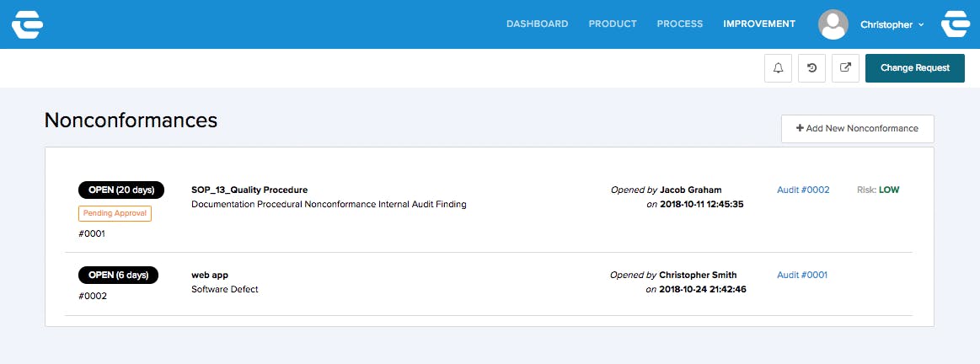Open the Audit #0002 link
Image resolution: width=980 pixels, height=364 pixels.
(x=802, y=190)
